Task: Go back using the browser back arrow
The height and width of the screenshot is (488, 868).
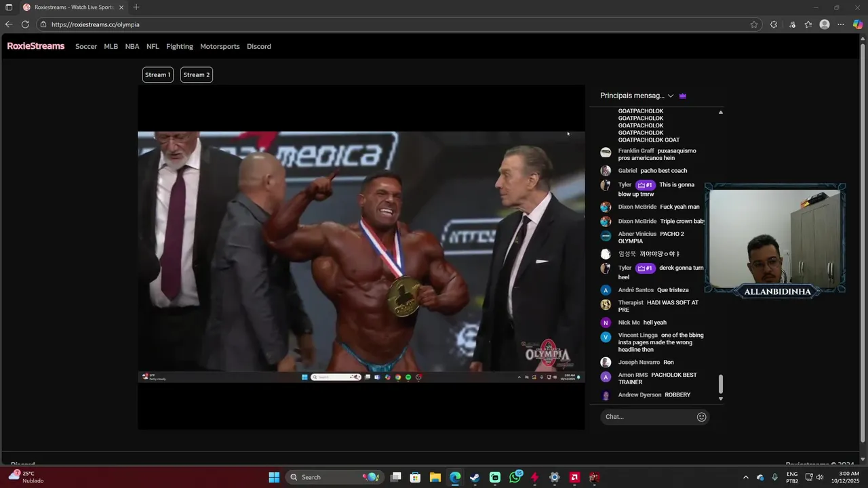Action: pyautogui.click(x=9, y=24)
